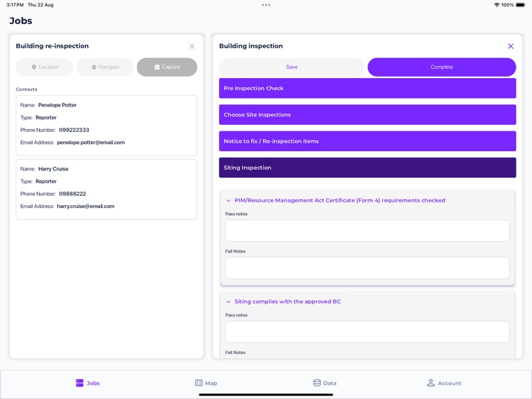Tap the three-dot multitasking indicator
The height and width of the screenshot is (399, 532).
click(266, 5)
